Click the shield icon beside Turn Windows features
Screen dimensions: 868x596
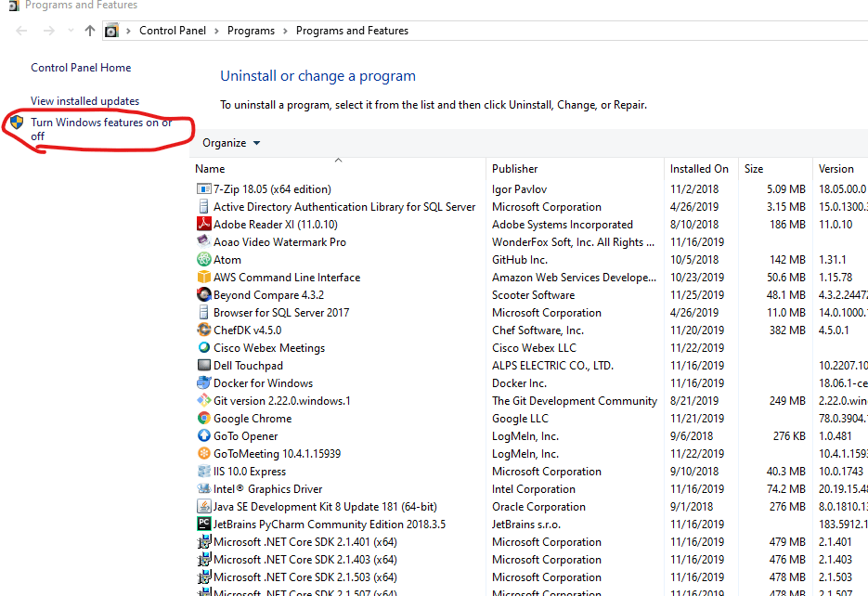tap(17, 123)
